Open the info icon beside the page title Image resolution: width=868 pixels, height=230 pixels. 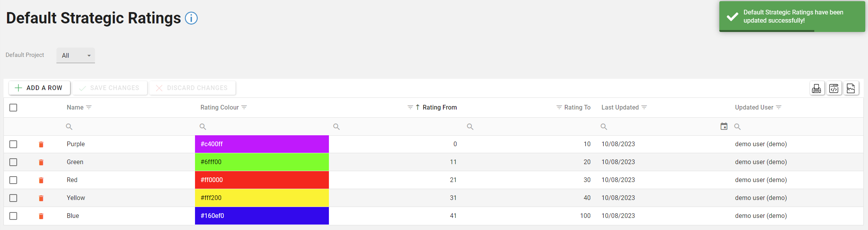pyautogui.click(x=191, y=18)
